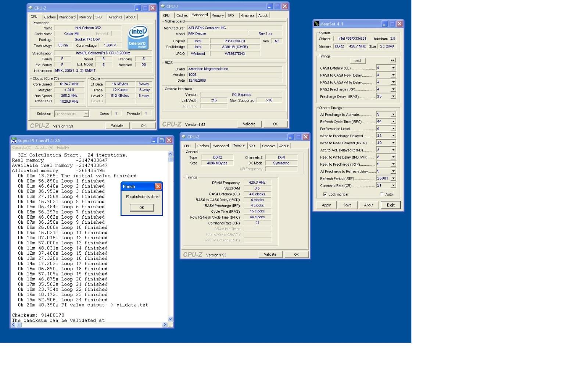Click the spd button in MemSet
Viewport: 588px width, 368px height.
click(x=358, y=61)
